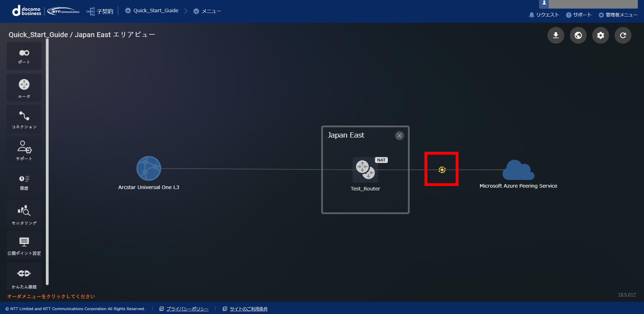The height and width of the screenshot is (314, 644).
Task: Click the version number 18.5.012
Action: [627, 295]
